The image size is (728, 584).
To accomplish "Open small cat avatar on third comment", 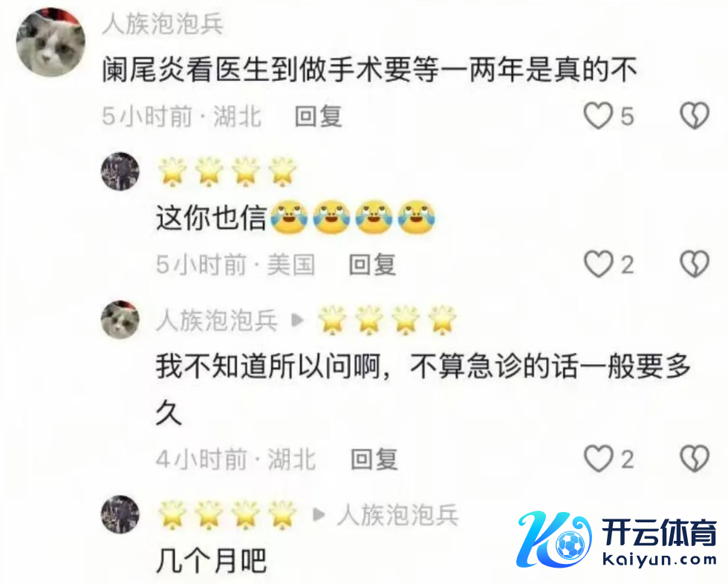I will click(x=120, y=319).
